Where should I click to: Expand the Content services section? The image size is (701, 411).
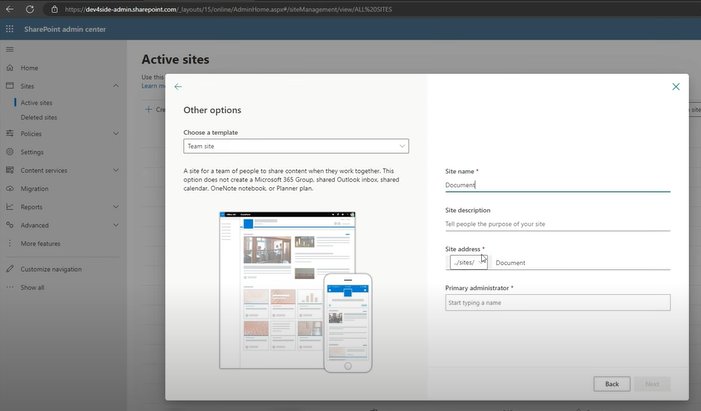point(116,170)
